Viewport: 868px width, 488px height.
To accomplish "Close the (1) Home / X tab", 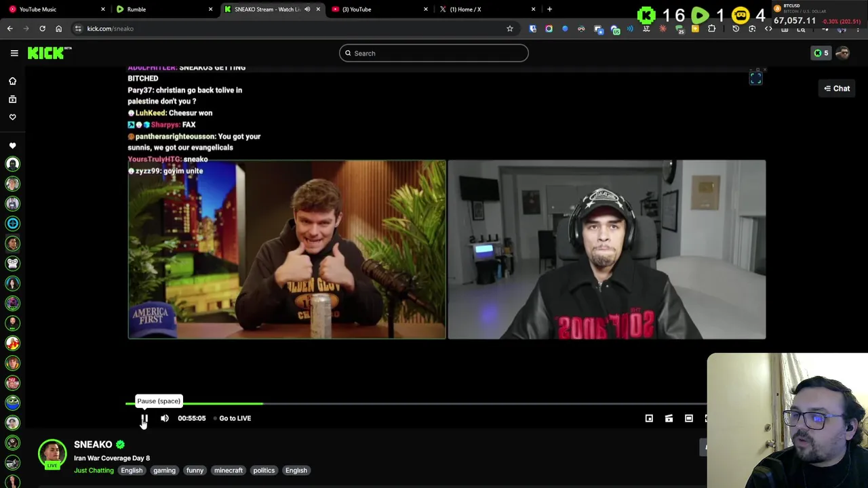I will click(533, 9).
